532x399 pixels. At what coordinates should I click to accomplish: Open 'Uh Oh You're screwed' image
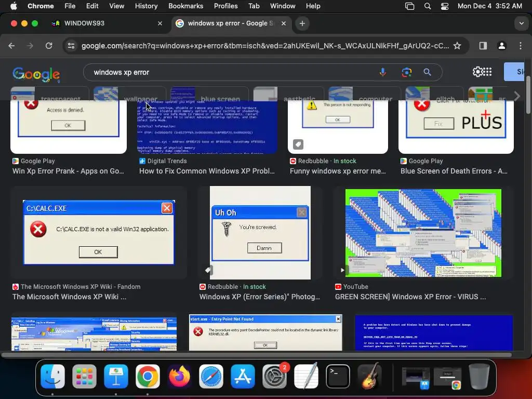[x=260, y=232]
